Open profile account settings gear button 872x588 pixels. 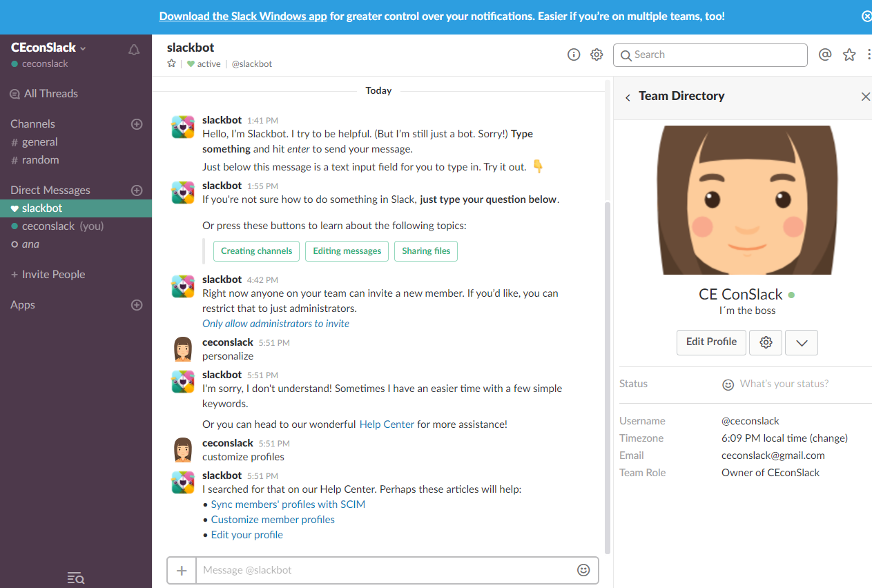click(x=766, y=342)
